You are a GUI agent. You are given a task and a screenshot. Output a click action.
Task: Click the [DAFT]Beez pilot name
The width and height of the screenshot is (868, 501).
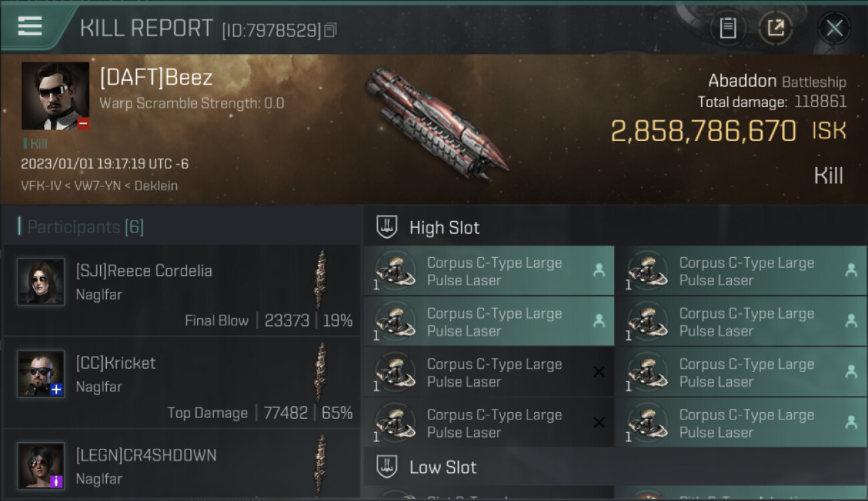pyautogui.click(x=156, y=77)
